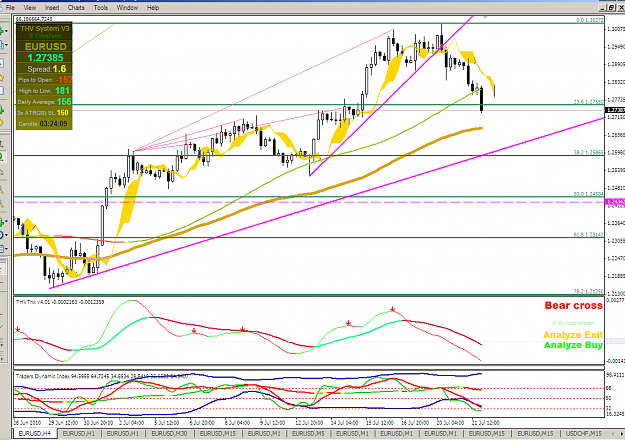Click the High to Low 181 row

pyautogui.click(x=44, y=91)
